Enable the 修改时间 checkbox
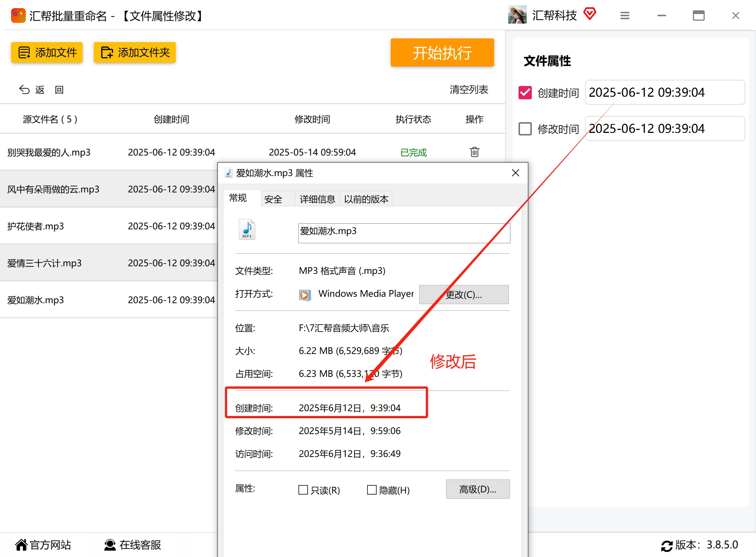 525,129
